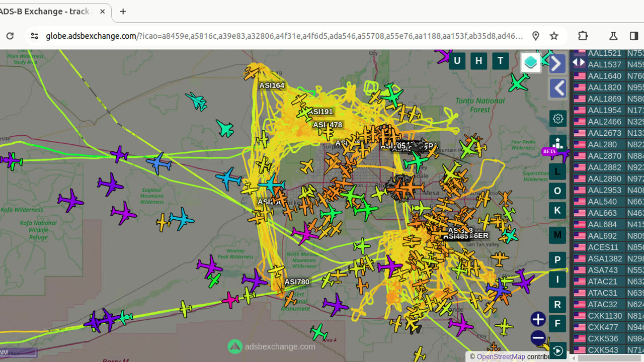Select the AAL692 row in aircraft list
Screen dimensions: 644x362
pyautogui.click(x=608, y=236)
